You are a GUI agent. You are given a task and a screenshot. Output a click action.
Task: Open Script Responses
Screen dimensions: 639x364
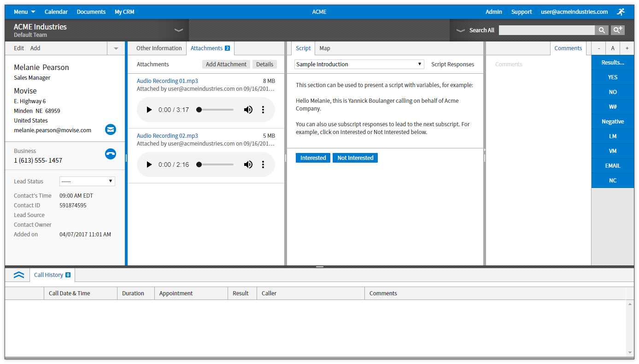coord(452,65)
